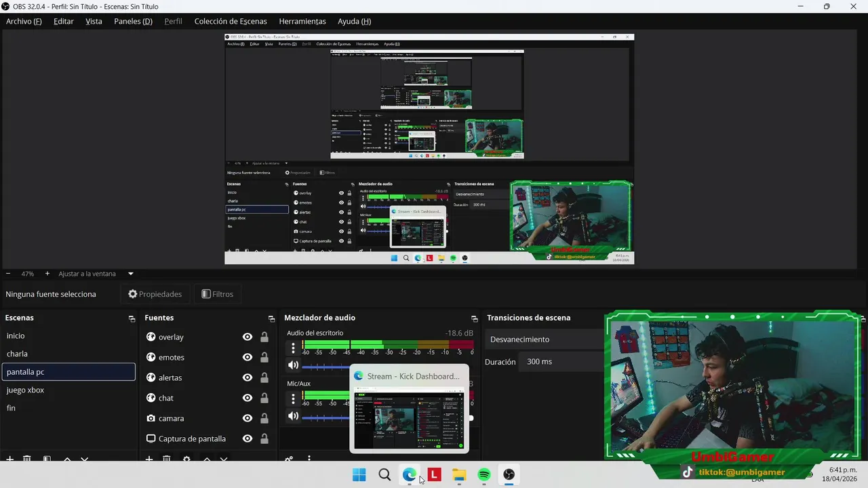Click OBS Studio taskbar icon
This screenshot has width=868, height=488.
[509, 474]
